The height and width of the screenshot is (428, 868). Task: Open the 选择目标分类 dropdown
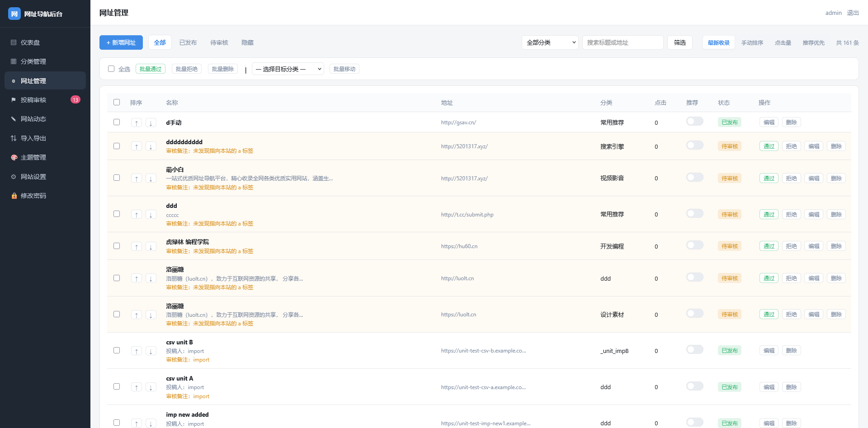pyautogui.click(x=288, y=69)
